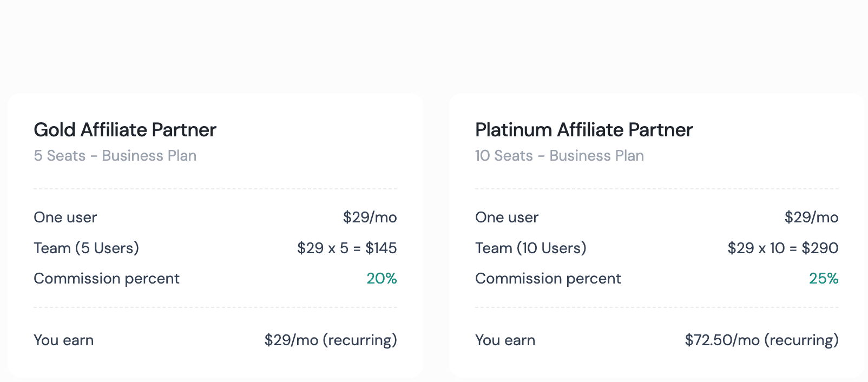Click the Platinum card's You earn label
This screenshot has width=868, height=382.
tap(505, 340)
